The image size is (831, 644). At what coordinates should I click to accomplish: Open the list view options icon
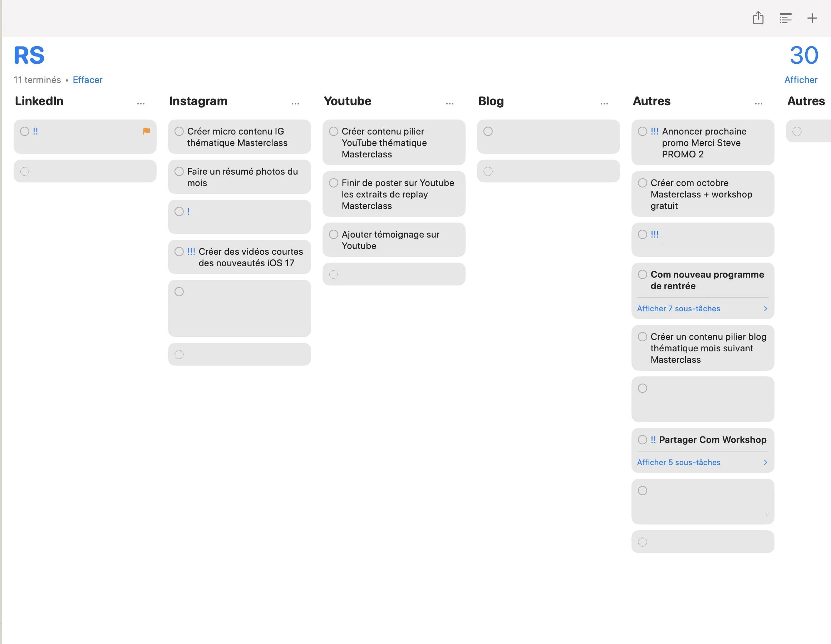(x=785, y=18)
